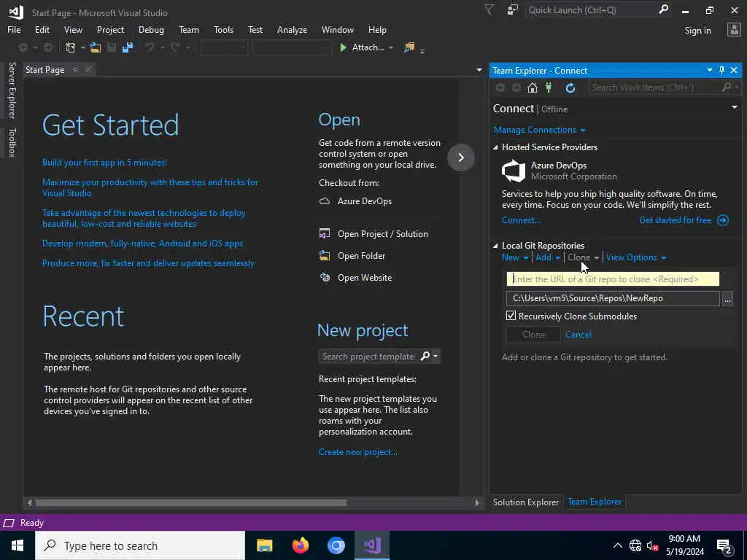Click the Azure DevOps logo icon
Viewport: 747px width, 560px height.
point(514,171)
